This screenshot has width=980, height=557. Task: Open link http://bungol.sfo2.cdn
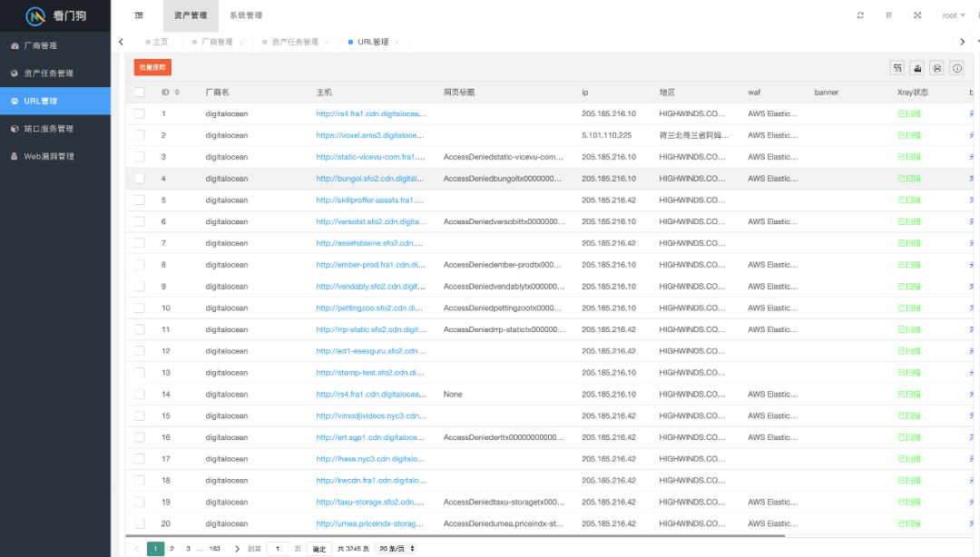[370, 179]
